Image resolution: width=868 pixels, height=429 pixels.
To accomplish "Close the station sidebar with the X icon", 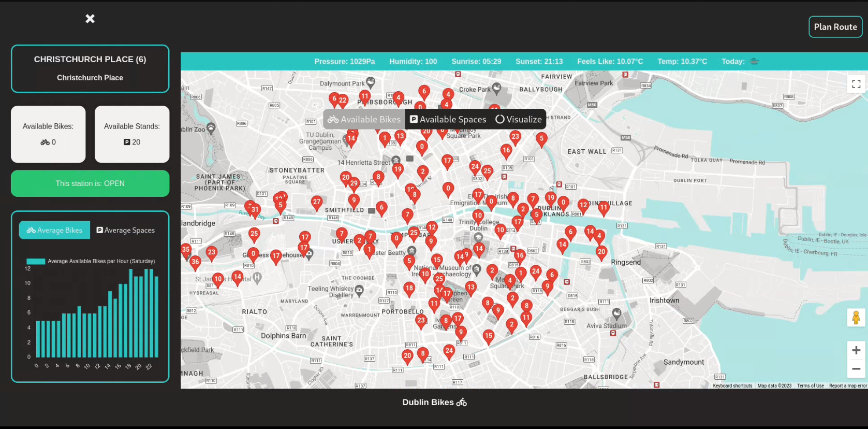I will [90, 19].
